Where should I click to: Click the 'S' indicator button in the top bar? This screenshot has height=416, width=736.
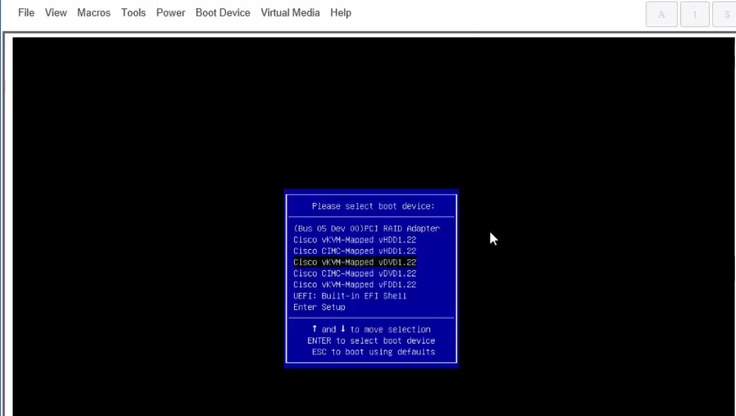click(724, 14)
